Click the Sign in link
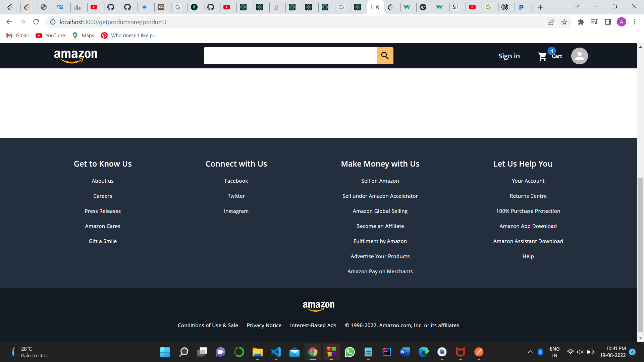 509,56
